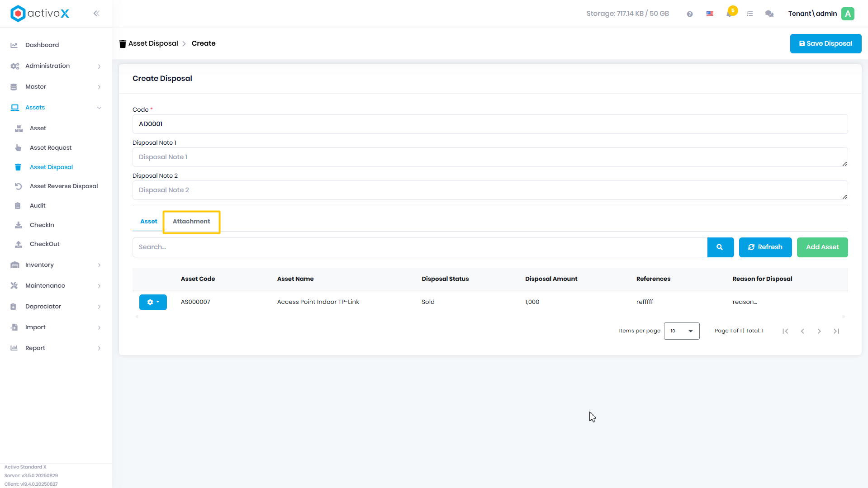Viewport: 868px width, 488px height.
Task: Click the Audit clipboard icon
Action: (x=18, y=206)
